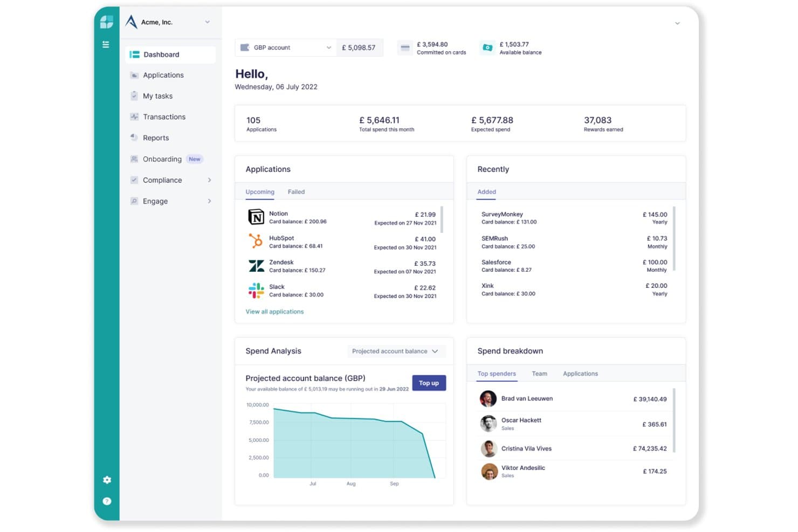Click the Available balance cash icon
This screenshot has height=532, width=798.
(x=487, y=48)
